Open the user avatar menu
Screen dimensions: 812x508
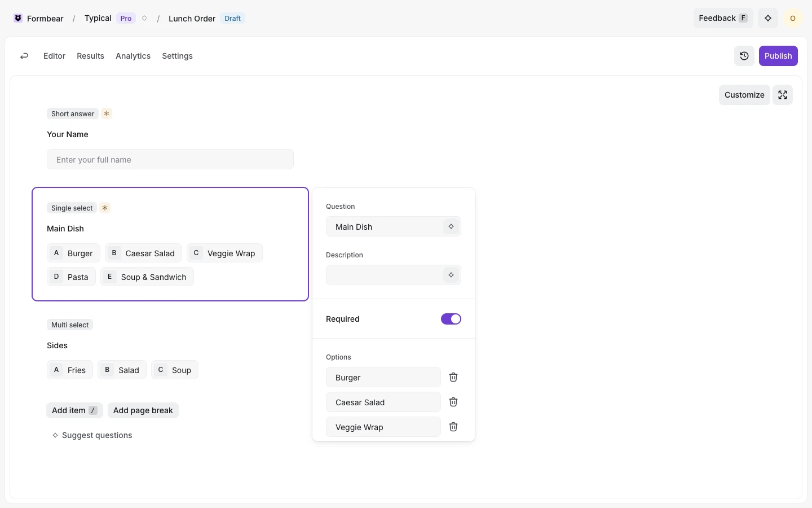(793, 18)
